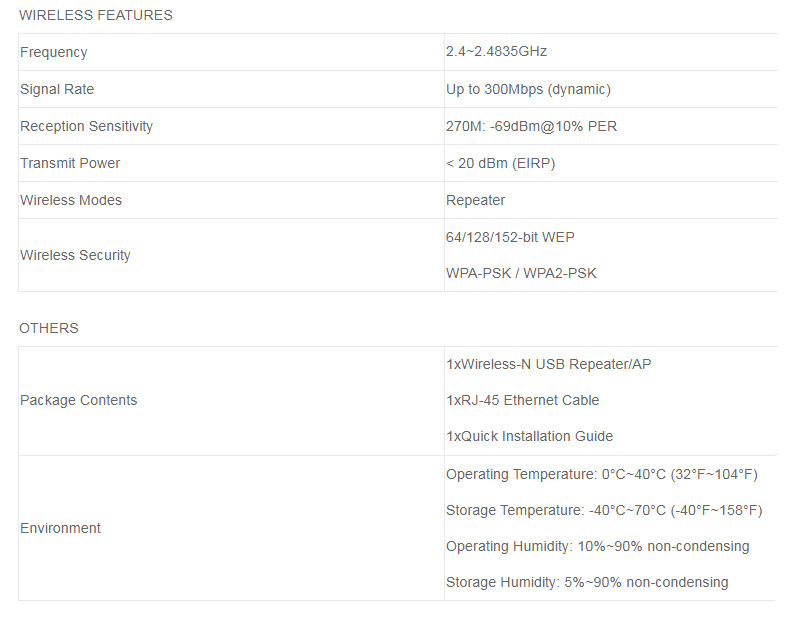
Task: Click the Wireless Security label
Action: (75, 255)
